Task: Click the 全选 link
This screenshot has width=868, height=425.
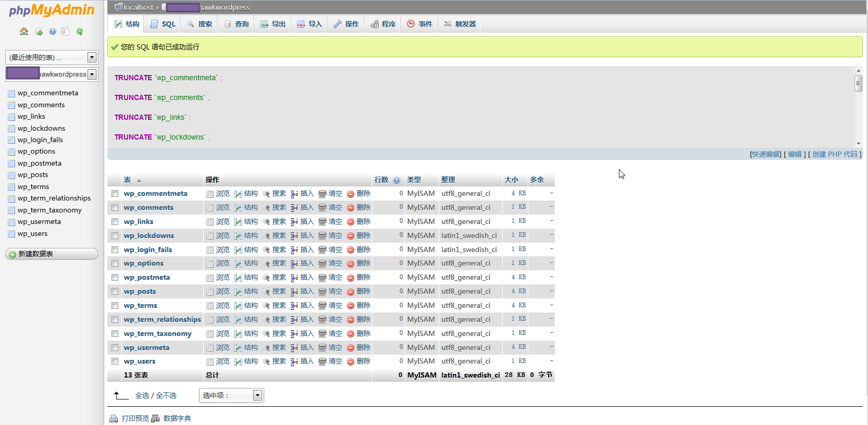Action: [x=142, y=396]
